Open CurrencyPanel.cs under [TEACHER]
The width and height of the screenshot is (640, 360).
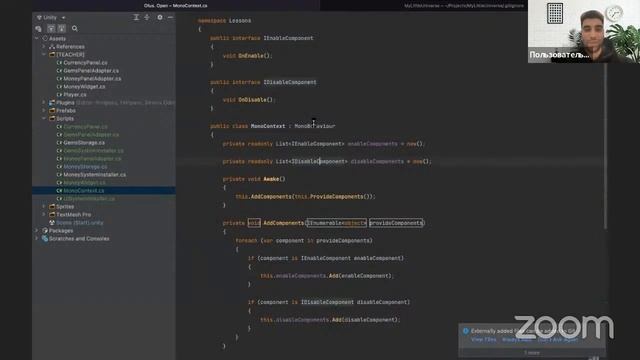tap(85, 62)
